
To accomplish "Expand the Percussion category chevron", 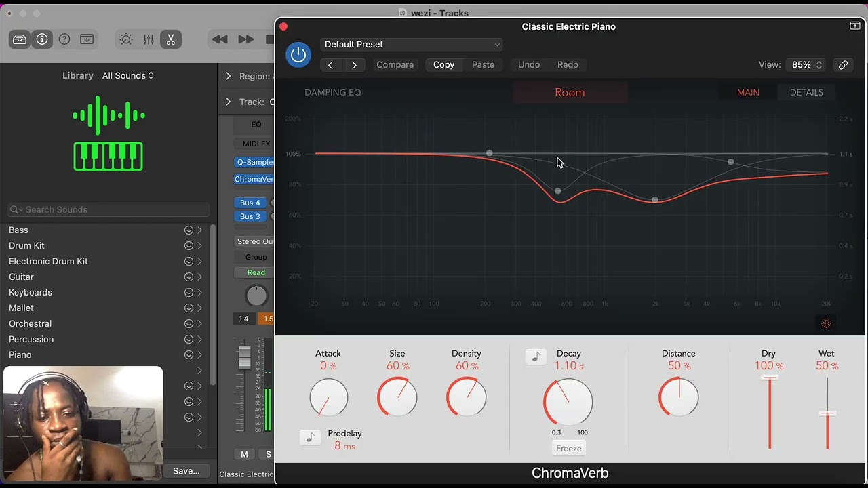I will tap(200, 340).
